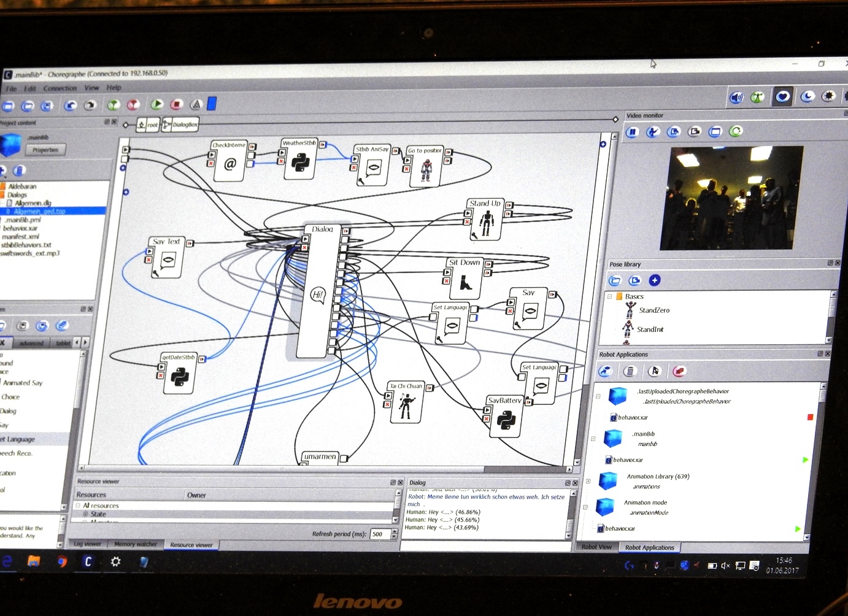This screenshot has height=616, width=848.
Task: Click the flag icon in Robot Applications
Action: click(654, 371)
